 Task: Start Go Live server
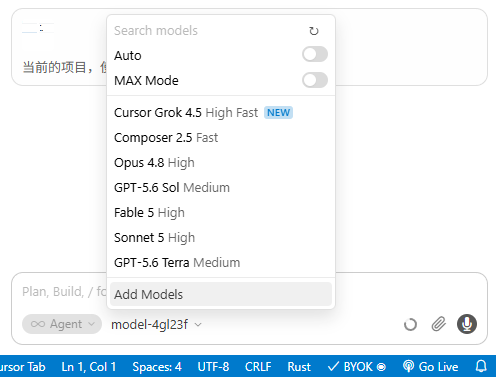(x=430, y=367)
